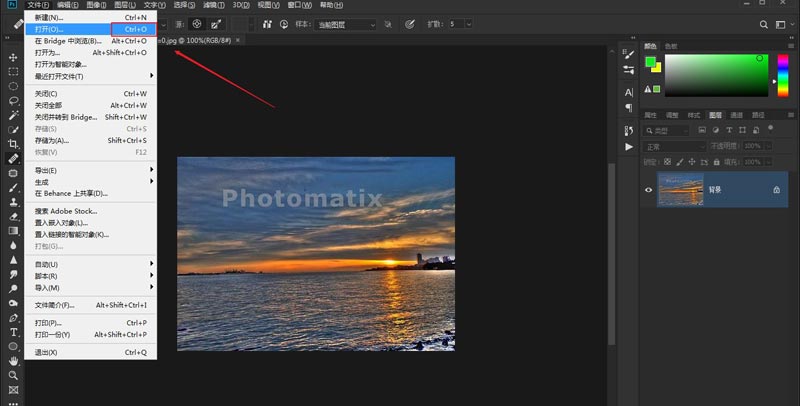Open search via top-right magnifier icon
Viewport: 800px width, 406px height.
(x=762, y=23)
